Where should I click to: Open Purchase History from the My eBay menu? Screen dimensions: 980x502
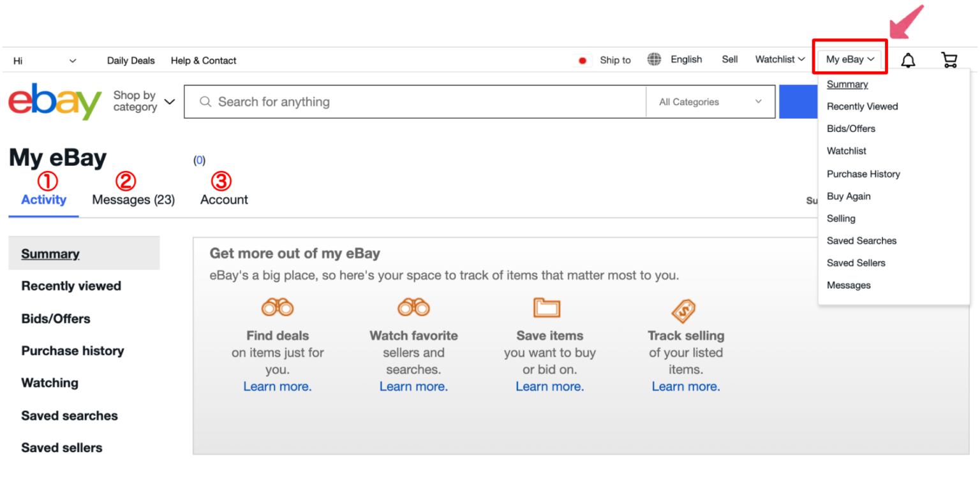[863, 173]
